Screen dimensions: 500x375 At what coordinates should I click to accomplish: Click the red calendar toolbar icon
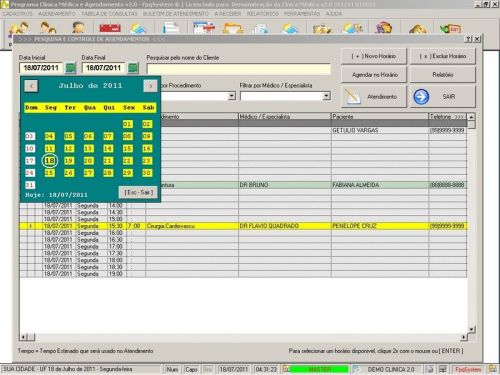110,28
